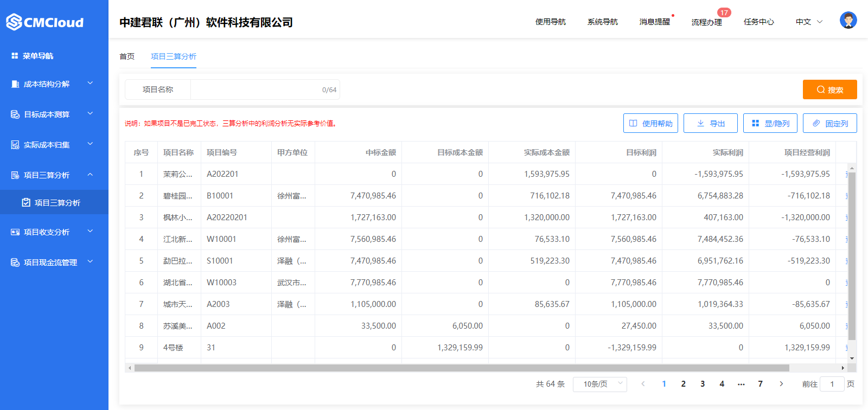Open 消息提醒 notifications
This screenshot has width=868, height=410.
coord(655,22)
